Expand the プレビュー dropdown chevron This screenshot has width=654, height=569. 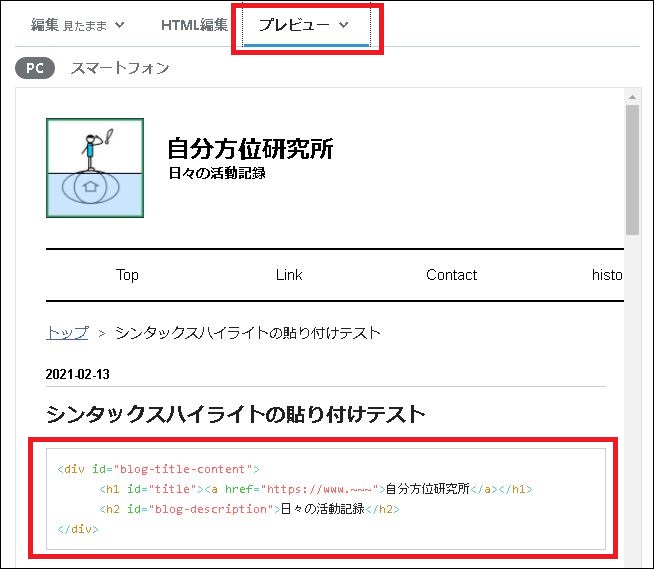[344, 25]
